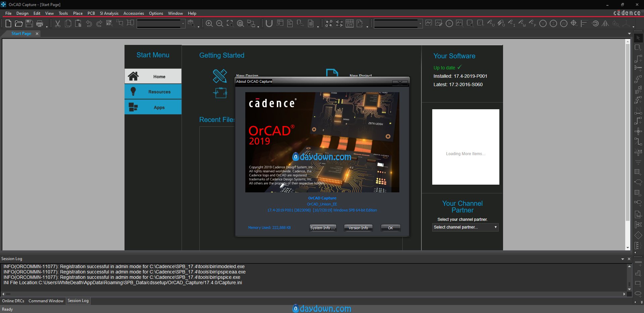Click the "Ready" status bar text
This screenshot has width=644, height=313.
point(7,309)
